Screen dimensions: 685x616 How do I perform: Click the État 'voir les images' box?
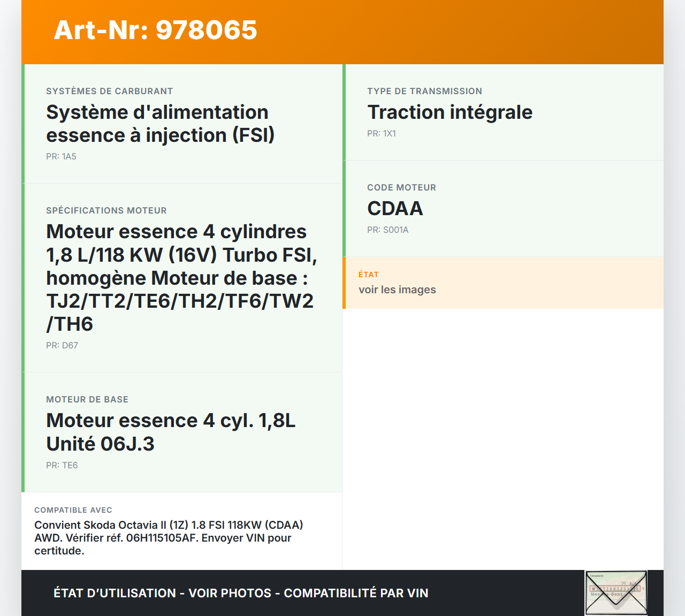pos(503,283)
